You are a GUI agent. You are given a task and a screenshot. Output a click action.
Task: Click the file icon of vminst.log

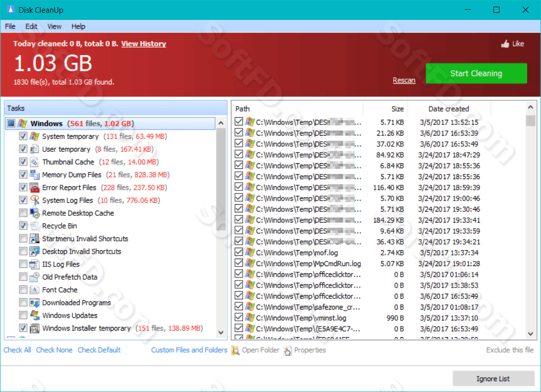(250, 317)
